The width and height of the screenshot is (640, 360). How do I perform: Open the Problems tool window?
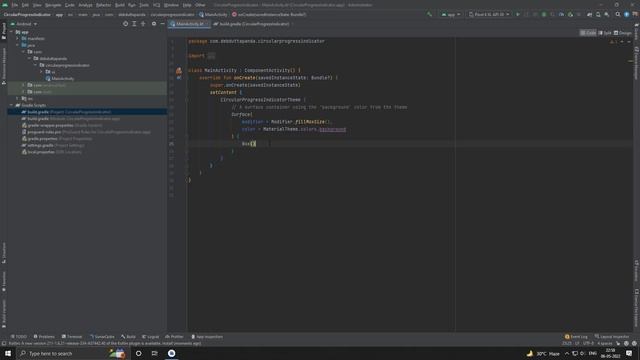(x=44, y=337)
